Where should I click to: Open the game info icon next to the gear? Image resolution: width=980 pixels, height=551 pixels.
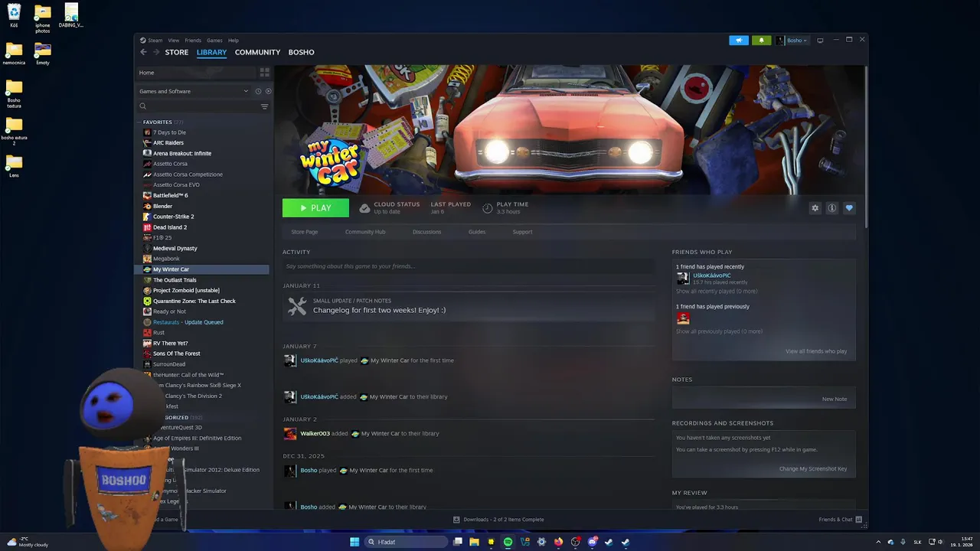tap(832, 208)
